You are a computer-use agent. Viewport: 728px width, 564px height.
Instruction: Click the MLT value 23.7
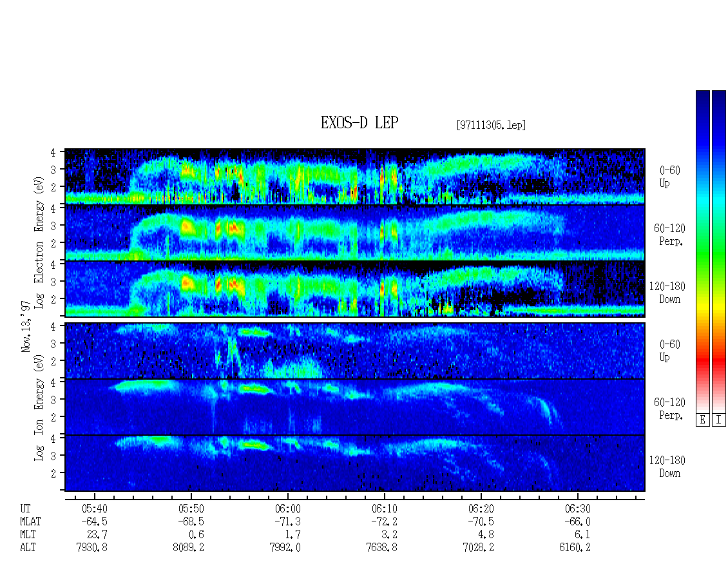pos(97,535)
